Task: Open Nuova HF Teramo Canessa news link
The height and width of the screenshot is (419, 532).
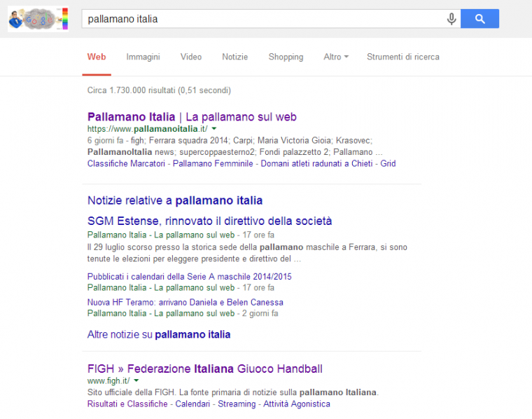Action: tap(185, 302)
